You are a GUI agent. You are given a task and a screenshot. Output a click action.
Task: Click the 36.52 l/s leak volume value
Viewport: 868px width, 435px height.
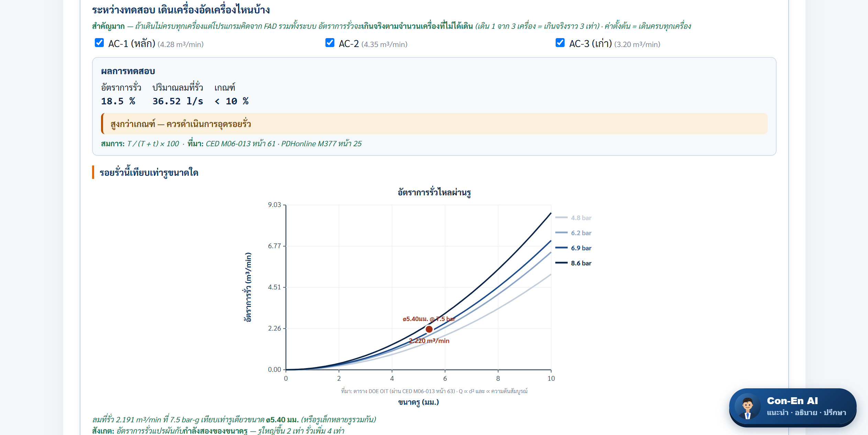[178, 101]
